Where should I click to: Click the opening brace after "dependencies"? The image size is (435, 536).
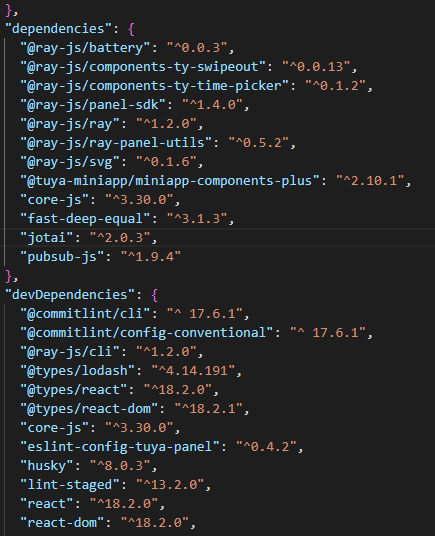[131, 29]
